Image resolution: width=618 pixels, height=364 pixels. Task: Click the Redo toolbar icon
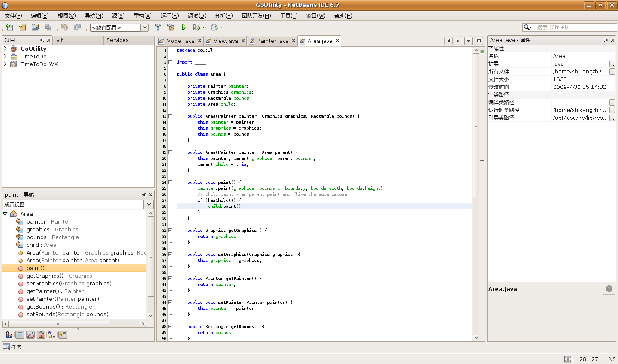(77, 27)
